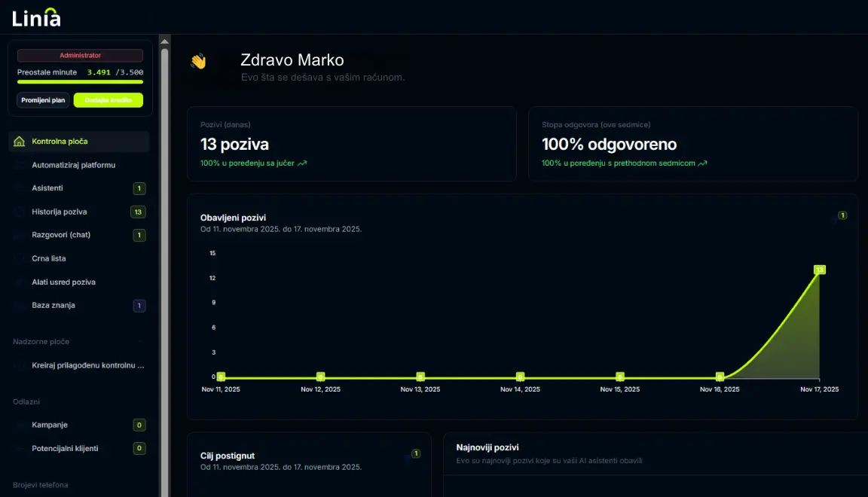Click the Preostale minute progress bar
The width and height of the screenshot is (868, 497).
pos(80,82)
